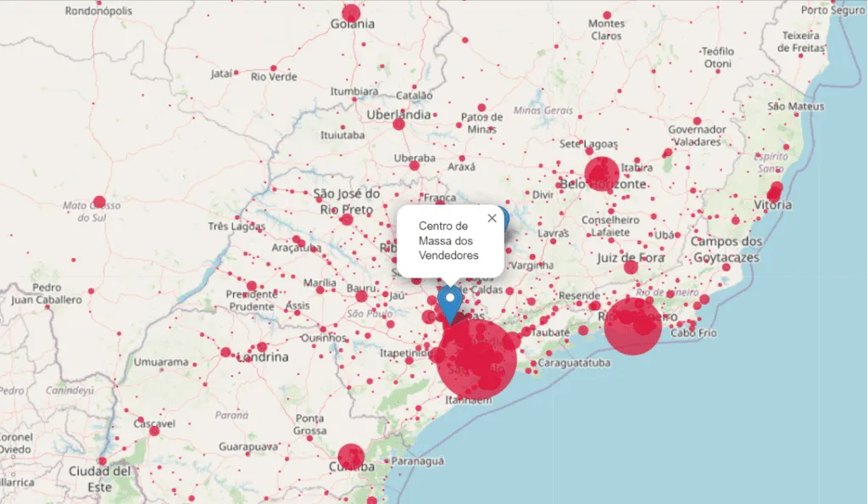Image resolution: width=868 pixels, height=504 pixels.
Task: Select the largest red circle over São Paulo
Action: pyautogui.click(x=476, y=360)
